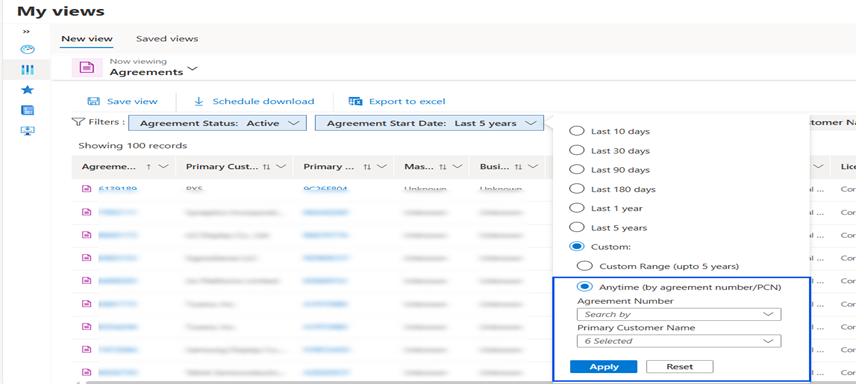Select the Custom: radio button
The image size is (856, 384).
tap(576, 246)
